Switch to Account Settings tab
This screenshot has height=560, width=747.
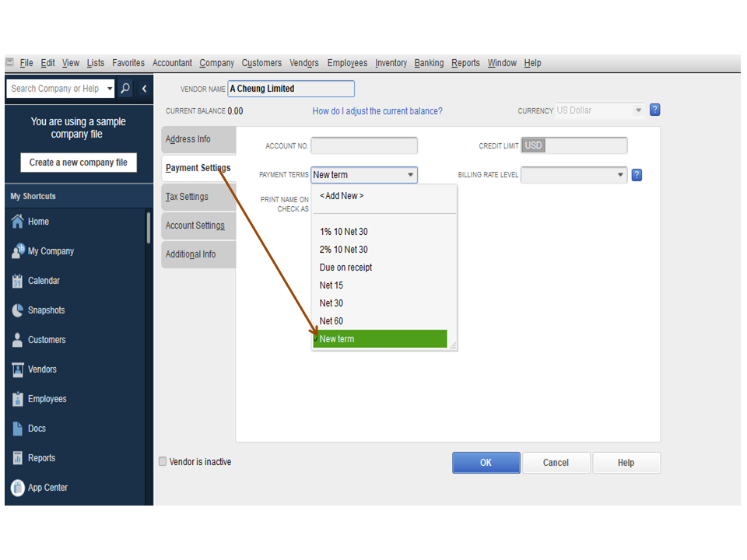(198, 226)
